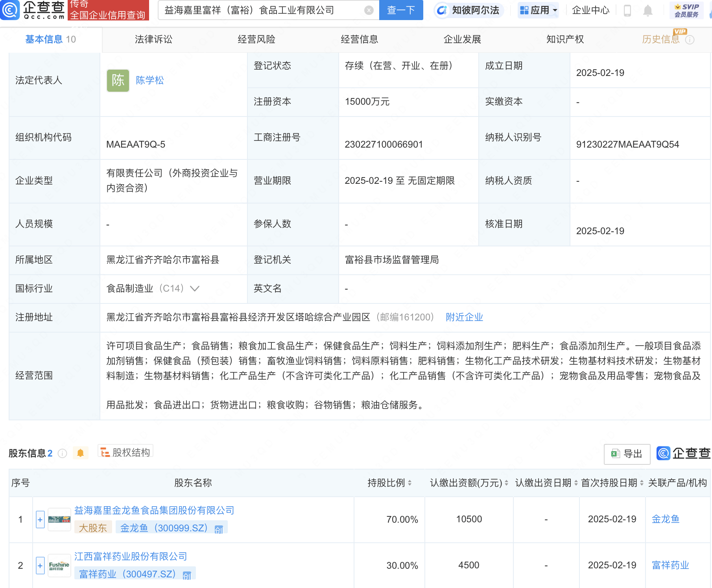Expand the 食品制造业 (C14) industry chevron

tap(195, 288)
